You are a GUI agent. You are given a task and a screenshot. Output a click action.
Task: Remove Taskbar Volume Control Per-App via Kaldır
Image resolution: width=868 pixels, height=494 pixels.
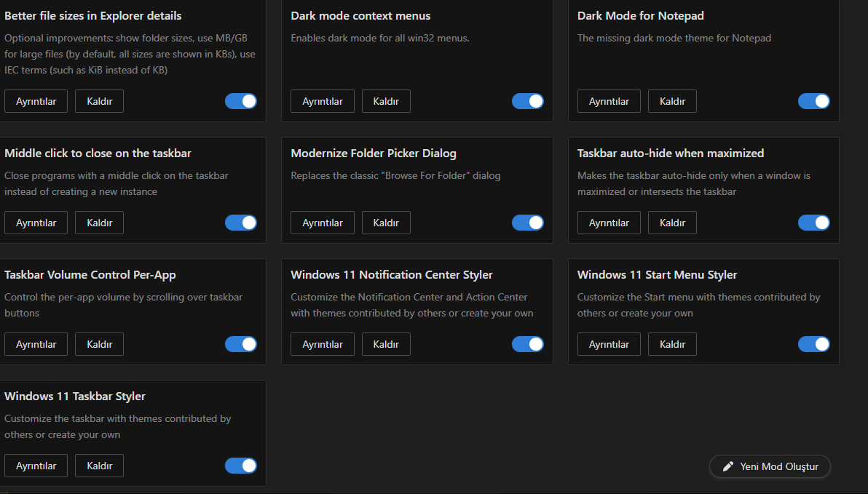tap(100, 344)
